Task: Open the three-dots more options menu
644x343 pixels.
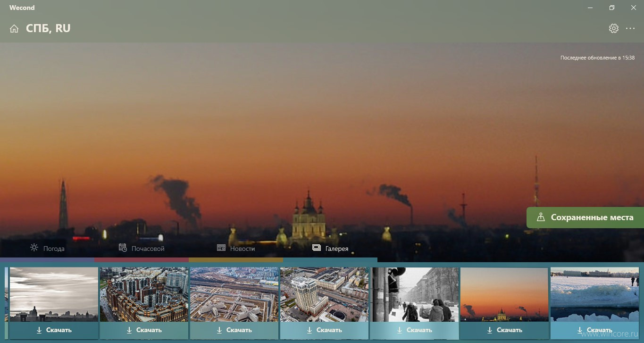Action: [630, 28]
